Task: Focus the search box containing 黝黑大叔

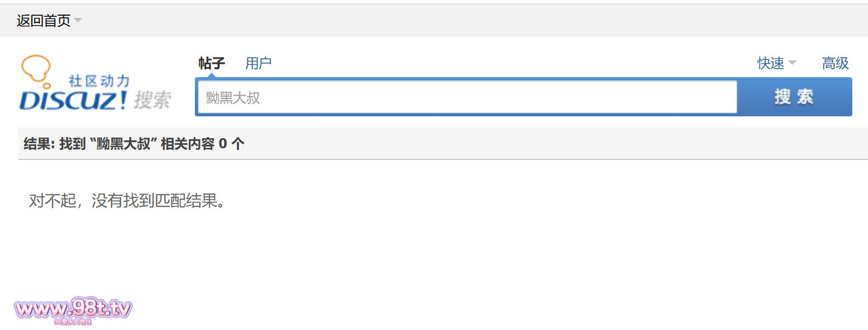Action: click(x=466, y=97)
